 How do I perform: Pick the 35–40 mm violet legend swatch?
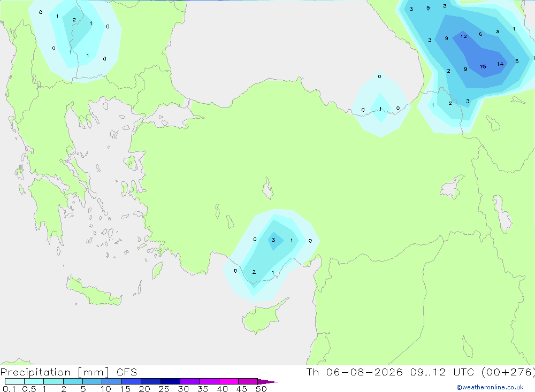tap(209, 381)
